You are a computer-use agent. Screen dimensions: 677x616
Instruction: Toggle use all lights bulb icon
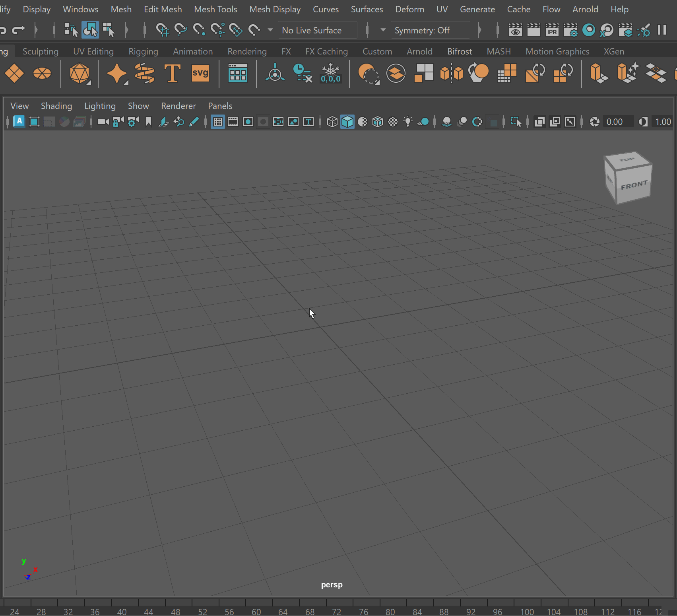[x=408, y=122]
